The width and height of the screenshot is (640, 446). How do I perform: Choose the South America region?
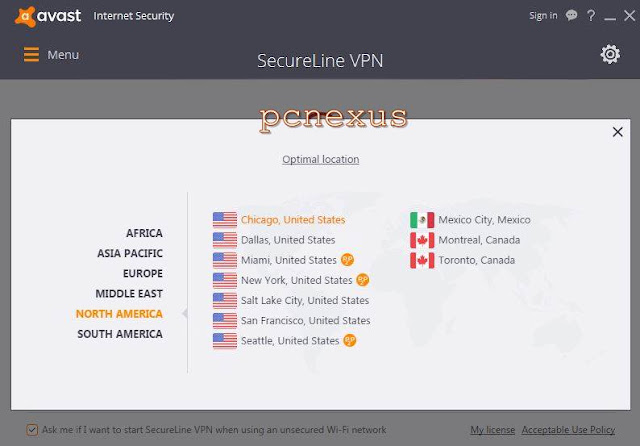tap(120, 334)
